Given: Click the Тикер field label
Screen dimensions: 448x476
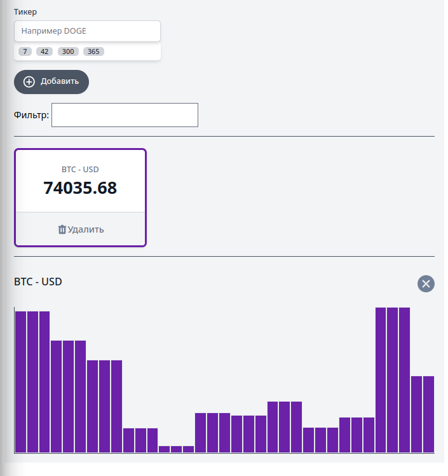Looking at the screenshot, I should (25, 12).
